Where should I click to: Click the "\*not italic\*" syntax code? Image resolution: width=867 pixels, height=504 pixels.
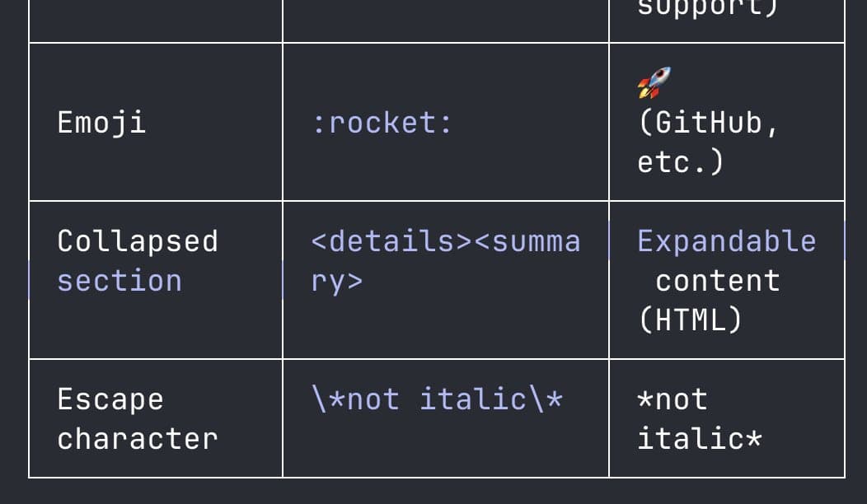tap(437, 399)
